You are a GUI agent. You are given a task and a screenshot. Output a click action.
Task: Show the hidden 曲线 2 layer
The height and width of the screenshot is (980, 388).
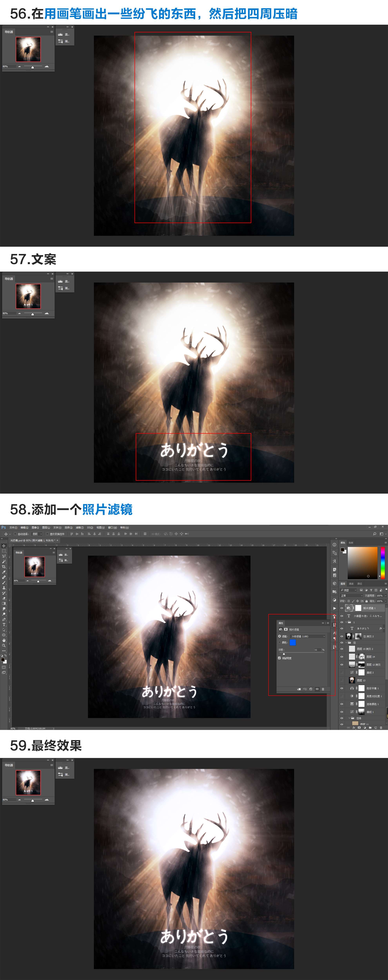point(342,673)
